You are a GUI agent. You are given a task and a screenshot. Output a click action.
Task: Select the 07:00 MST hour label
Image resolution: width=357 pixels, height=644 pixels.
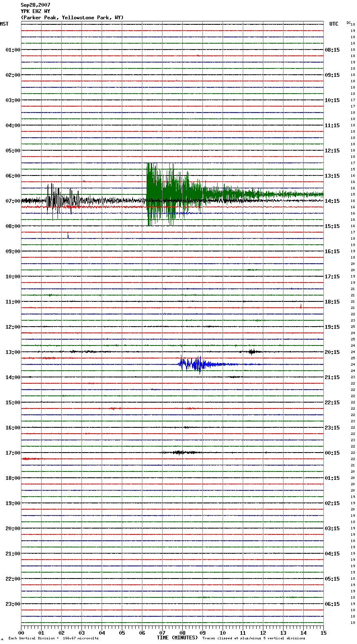13,201
